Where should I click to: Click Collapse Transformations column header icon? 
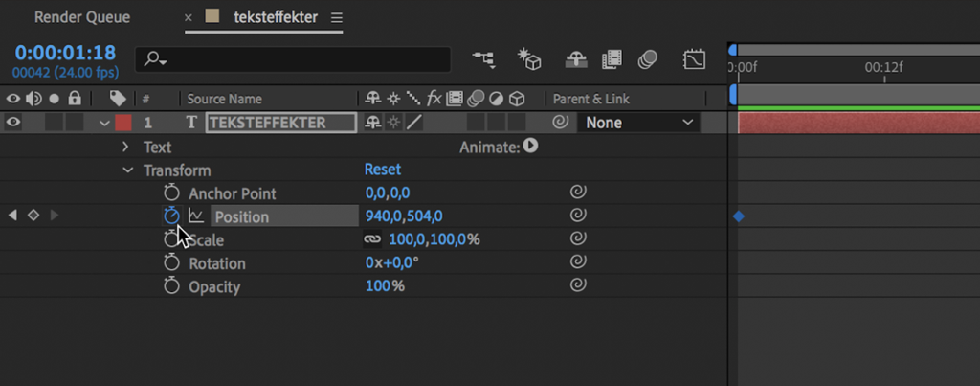tap(393, 99)
